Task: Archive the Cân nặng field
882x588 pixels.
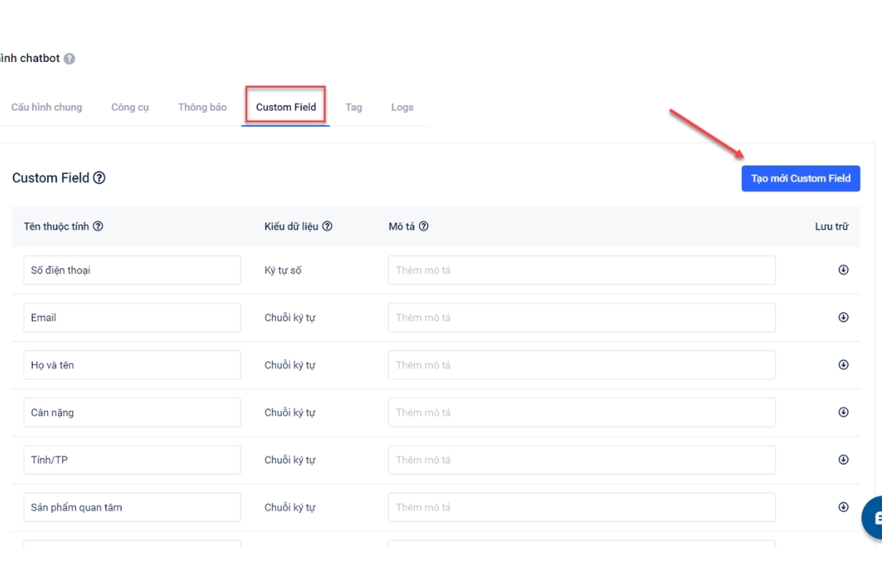Action: tap(843, 412)
